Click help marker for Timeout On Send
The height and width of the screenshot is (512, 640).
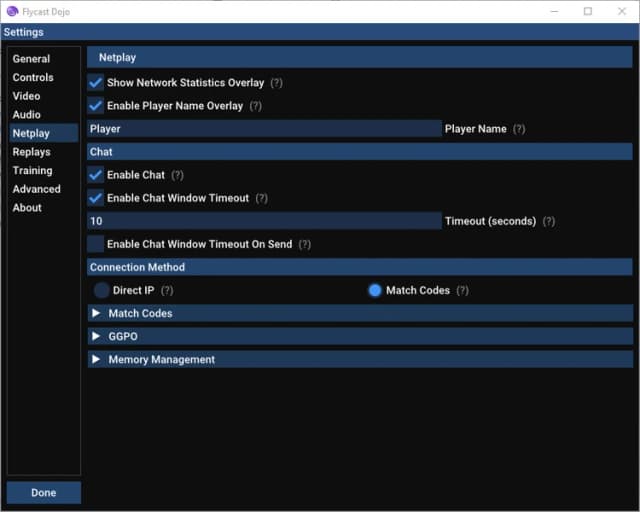pyautogui.click(x=304, y=245)
